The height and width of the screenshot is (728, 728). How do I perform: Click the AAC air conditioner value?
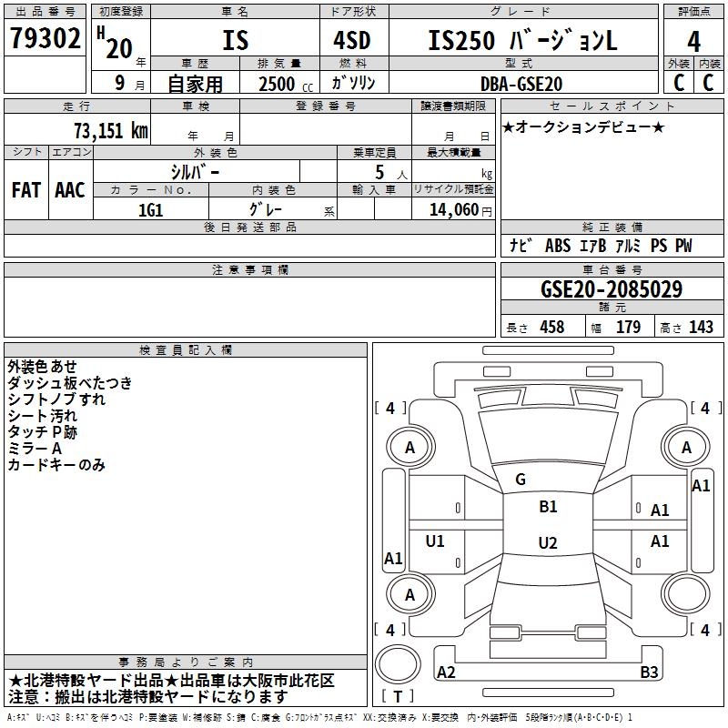coord(70,190)
